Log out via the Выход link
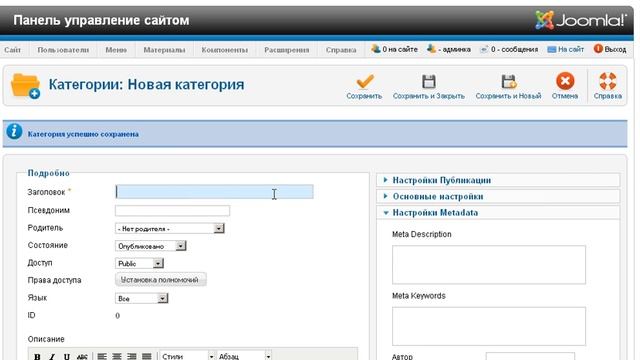 610,49
